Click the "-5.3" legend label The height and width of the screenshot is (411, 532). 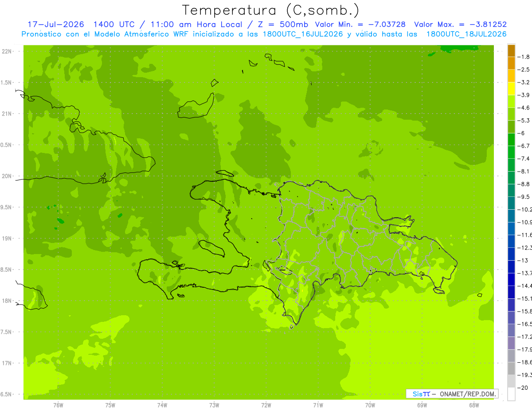524,121
